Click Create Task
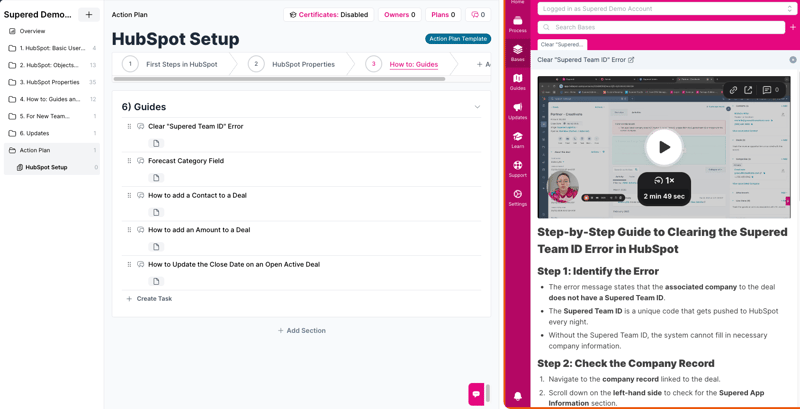This screenshot has width=800, height=409. click(x=149, y=299)
